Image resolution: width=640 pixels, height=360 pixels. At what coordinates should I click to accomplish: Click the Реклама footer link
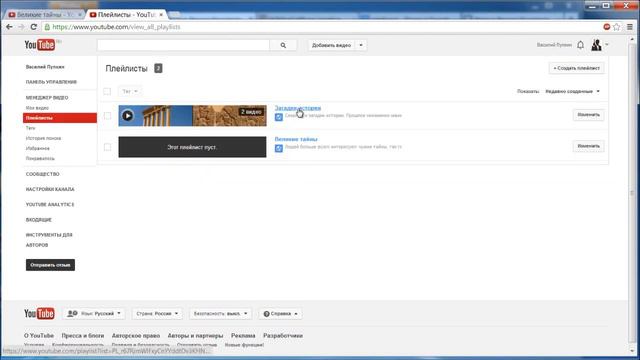[x=243, y=336]
